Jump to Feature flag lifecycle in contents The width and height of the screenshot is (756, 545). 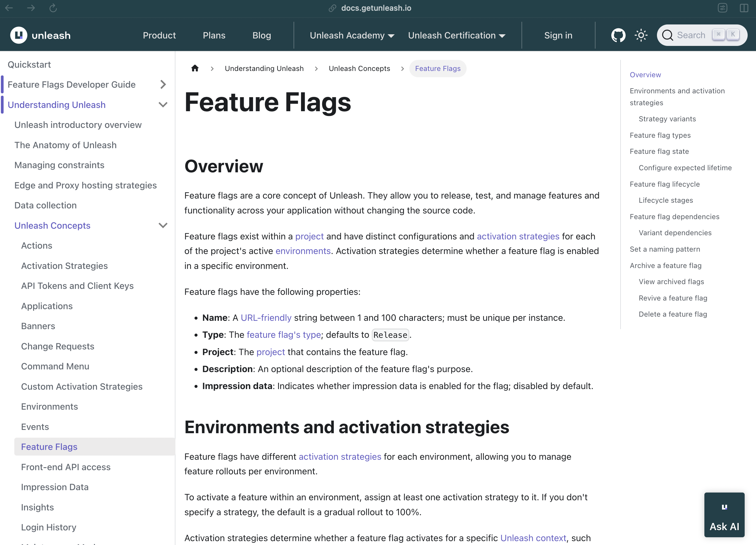pyautogui.click(x=664, y=184)
